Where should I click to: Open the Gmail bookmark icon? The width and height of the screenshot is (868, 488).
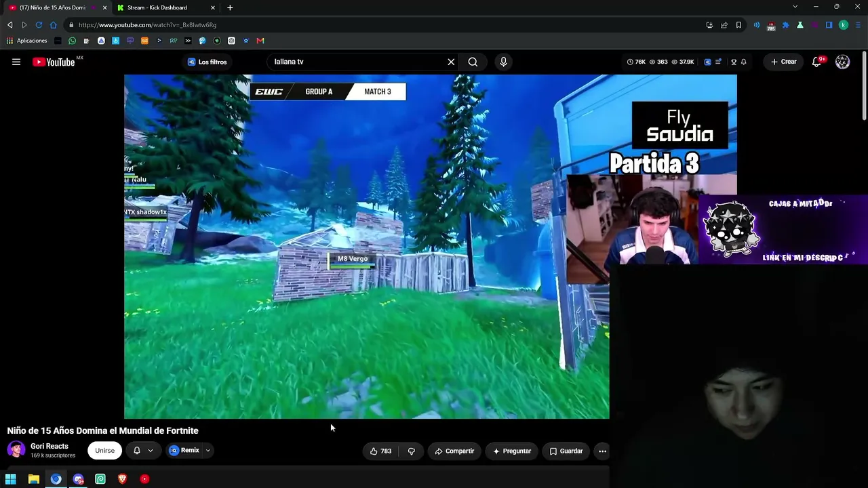(x=260, y=41)
